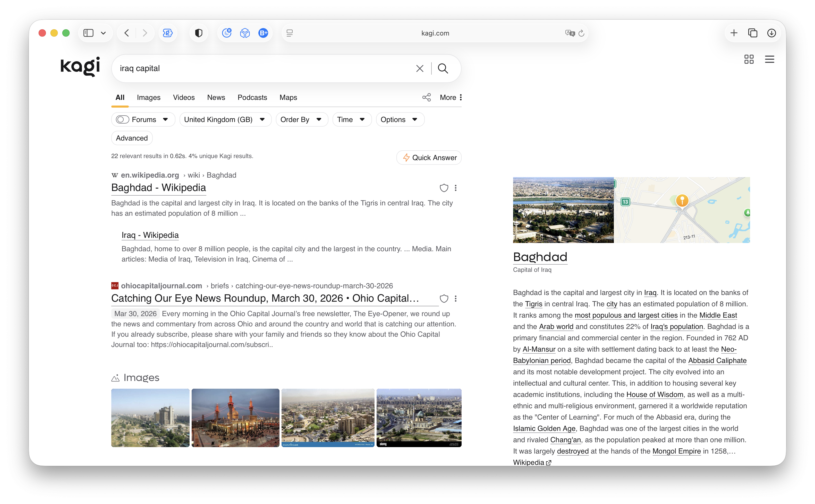The height and width of the screenshot is (504, 815).
Task: Show the tab overview
Action: 753,33
